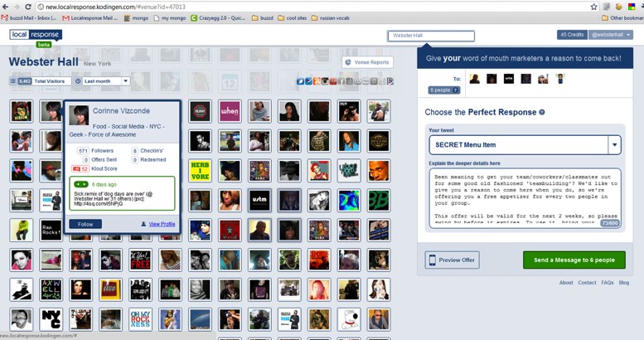Expand the SECRET Menu Item tweet dropdown
Image resolution: width=644 pixels, height=340 pixels.
pyautogui.click(x=614, y=145)
